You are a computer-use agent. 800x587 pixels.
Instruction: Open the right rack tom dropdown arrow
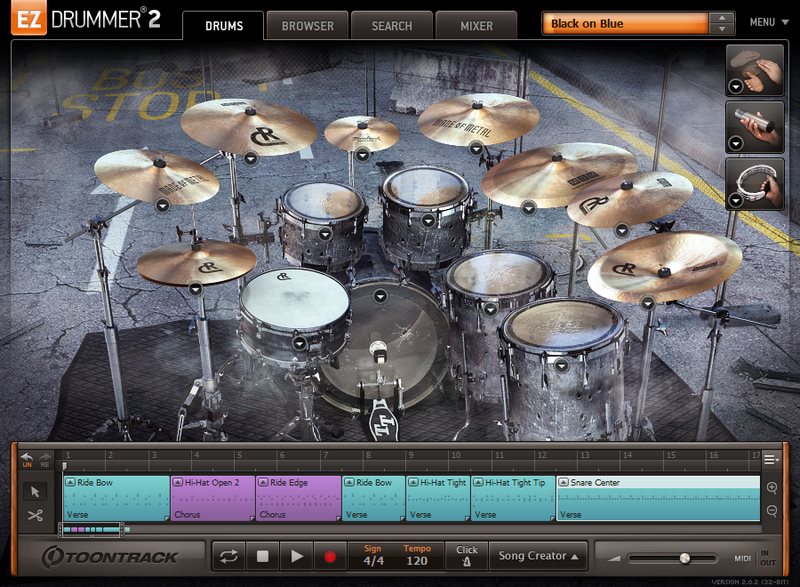[428, 221]
